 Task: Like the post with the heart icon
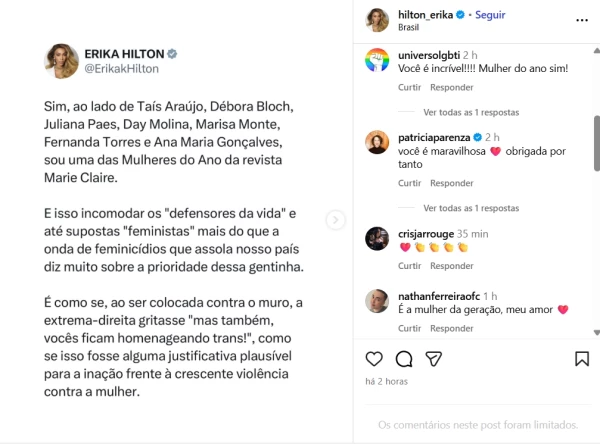374,359
